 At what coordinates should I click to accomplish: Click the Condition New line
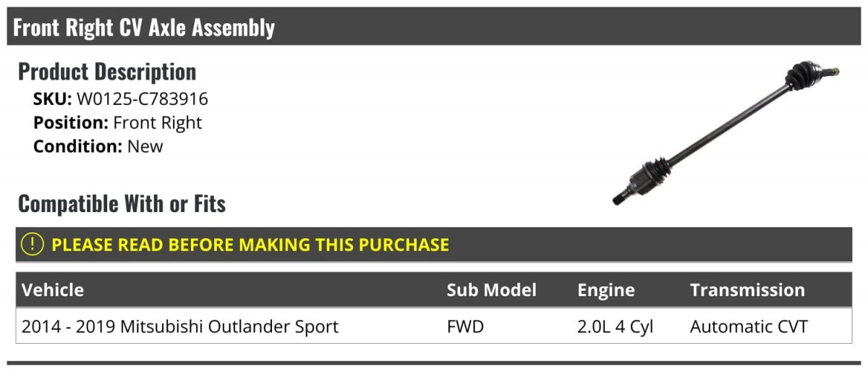[x=98, y=146]
